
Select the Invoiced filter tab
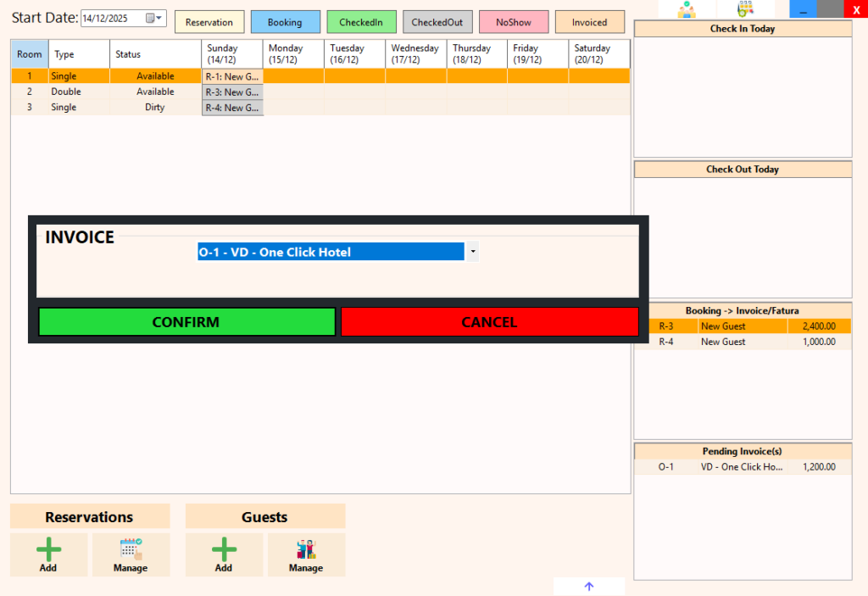(x=590, y=21)
